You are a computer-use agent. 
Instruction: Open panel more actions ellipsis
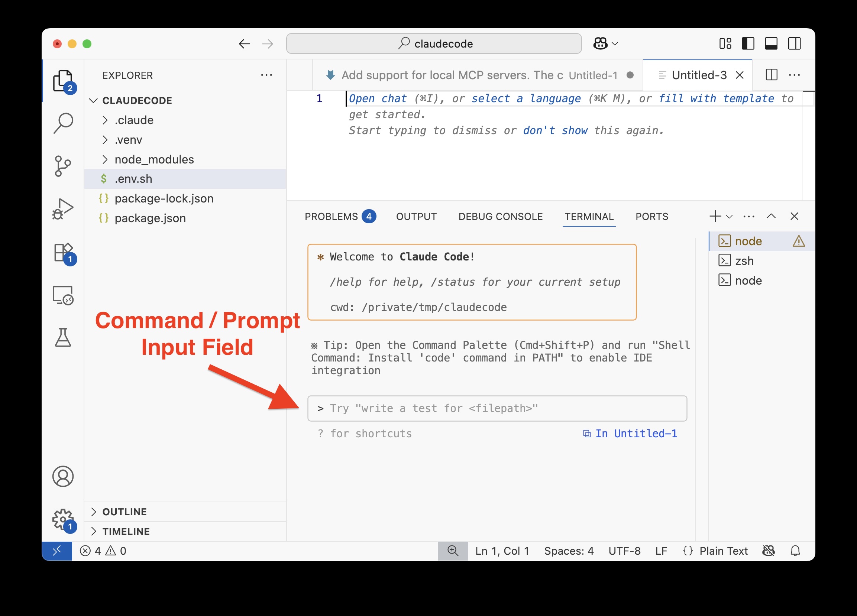point(748,217)
